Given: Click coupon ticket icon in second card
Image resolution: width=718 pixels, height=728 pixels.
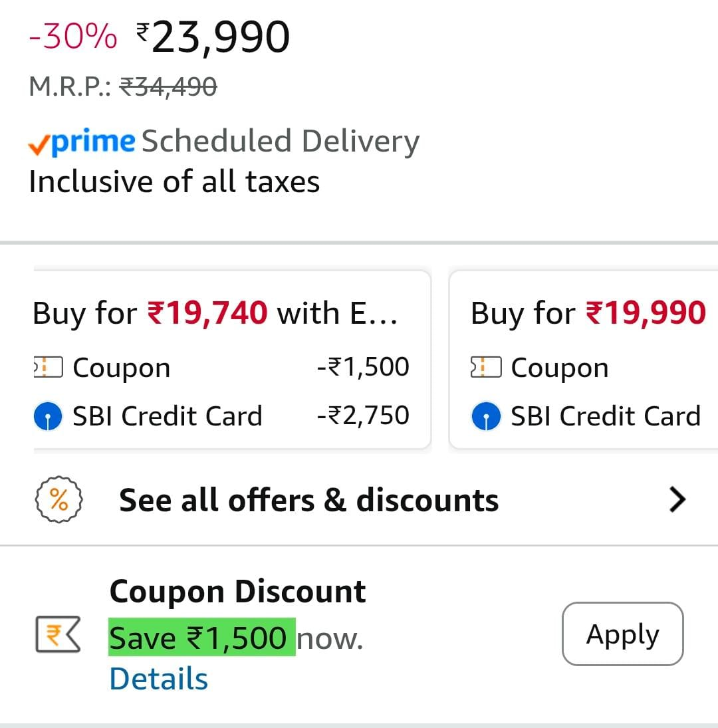Looking at the screenshot, I should [x=486, y=368].
